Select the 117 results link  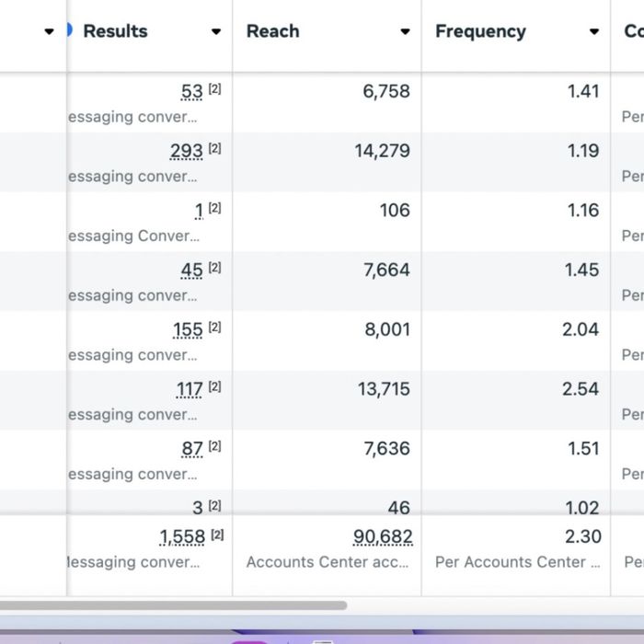tap(190, 389)
